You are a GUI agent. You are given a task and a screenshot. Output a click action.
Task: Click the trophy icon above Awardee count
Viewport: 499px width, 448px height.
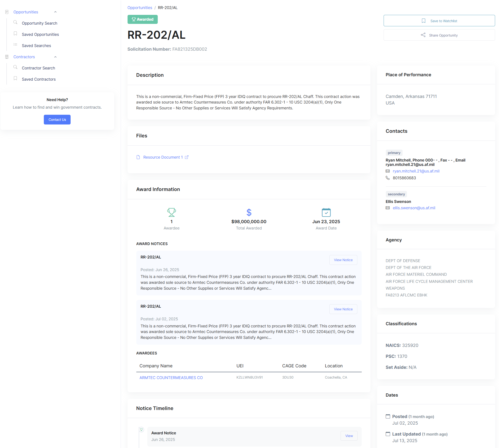tap(172, 212)
